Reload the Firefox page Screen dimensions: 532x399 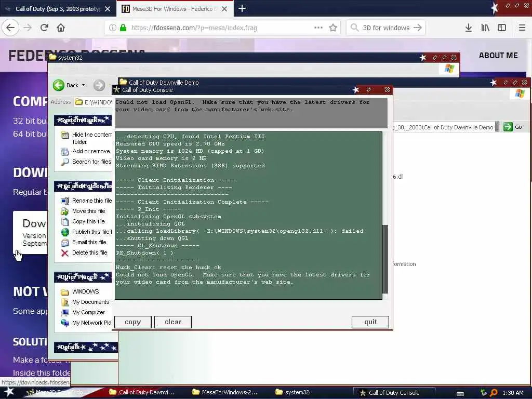[x=44, y=28]
